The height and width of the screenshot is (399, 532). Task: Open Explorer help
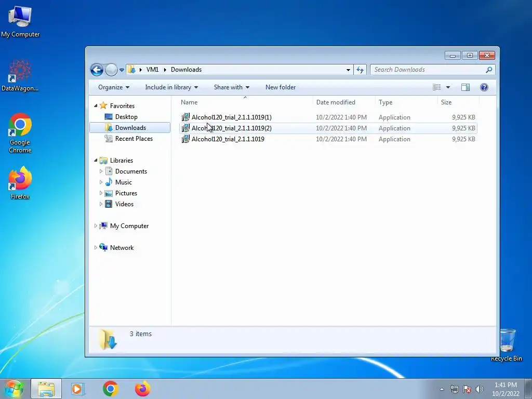484,87
